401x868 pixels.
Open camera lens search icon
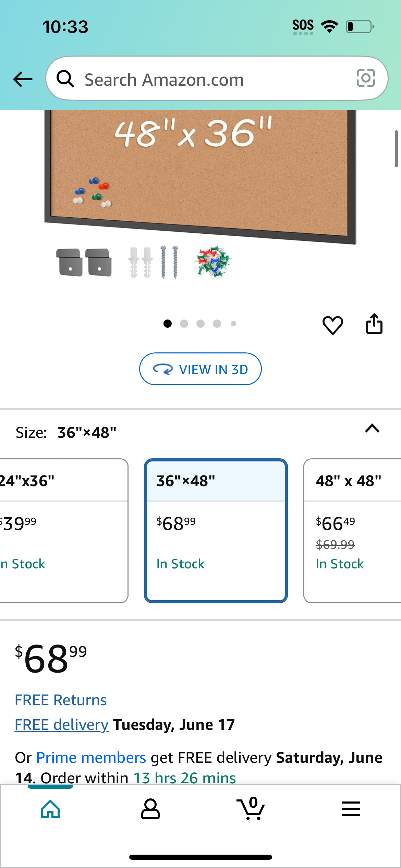tap(366, 78)
